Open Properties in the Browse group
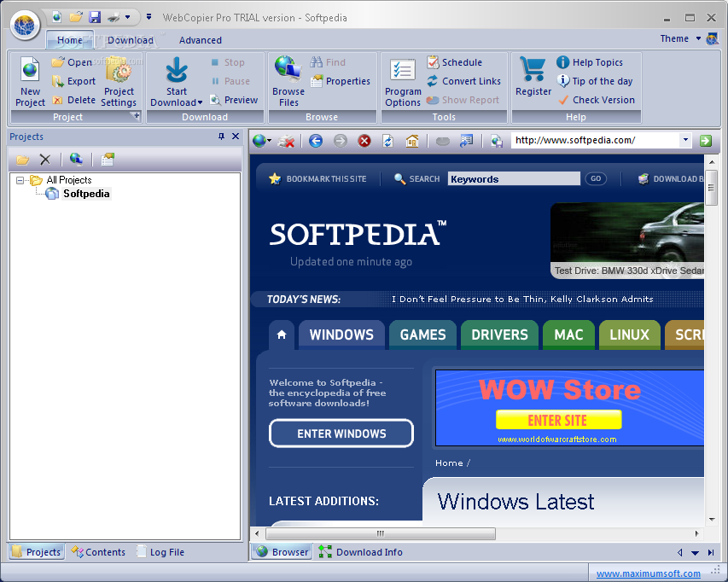 tap(341, 81)
